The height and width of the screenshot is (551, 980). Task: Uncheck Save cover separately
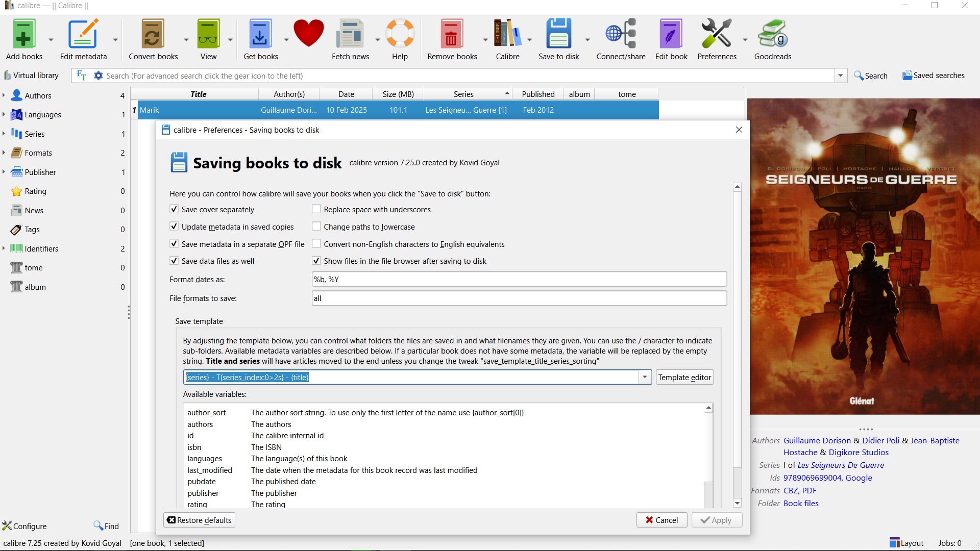pos(174,209)
